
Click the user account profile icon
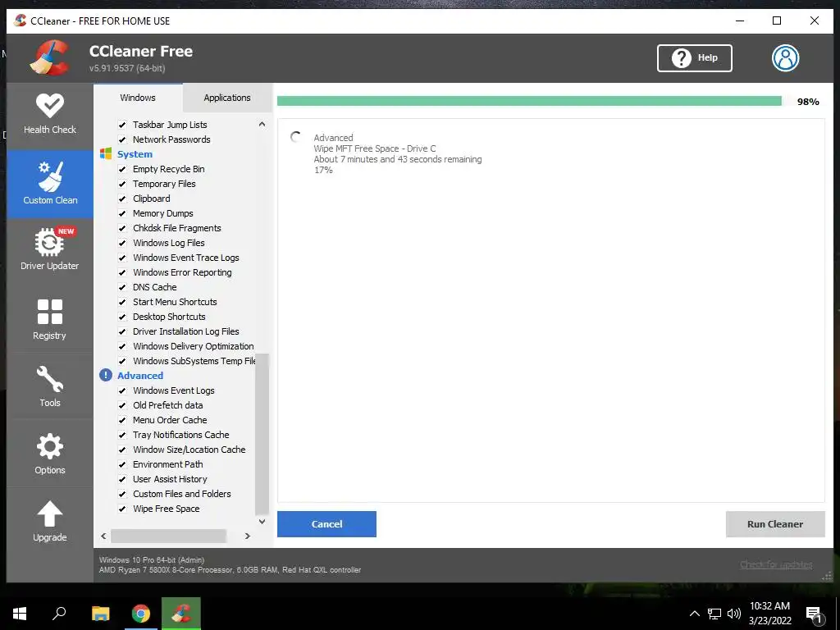coord(785,58)
